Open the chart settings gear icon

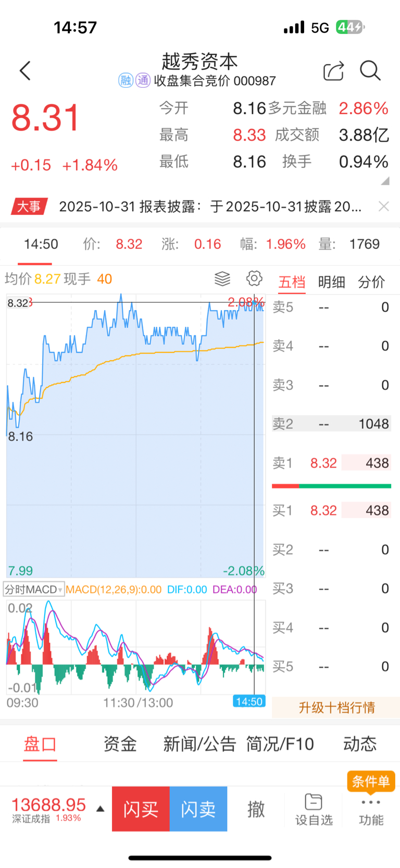tap(254, 278)
